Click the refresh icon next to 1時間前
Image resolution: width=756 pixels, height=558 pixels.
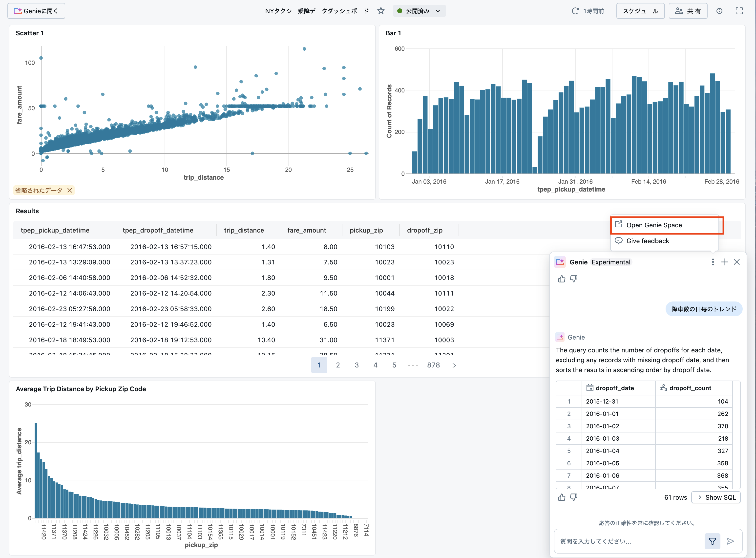click(575, 11)
